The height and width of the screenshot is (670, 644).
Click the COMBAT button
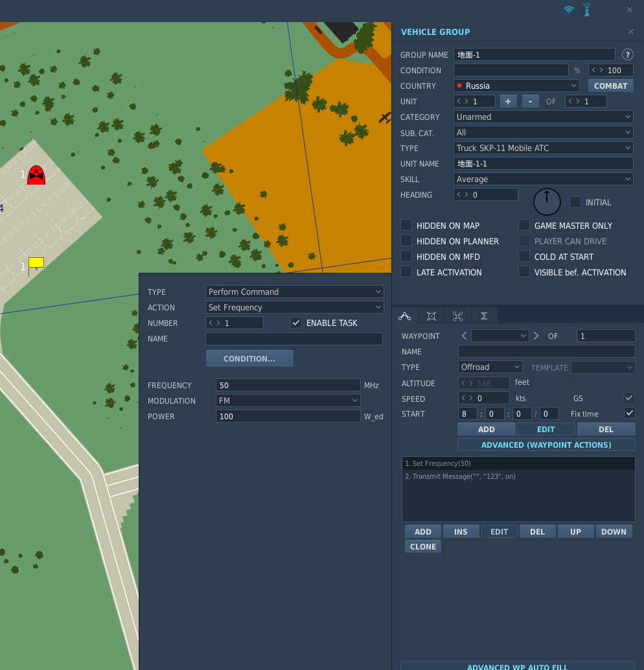pos(611,86)
